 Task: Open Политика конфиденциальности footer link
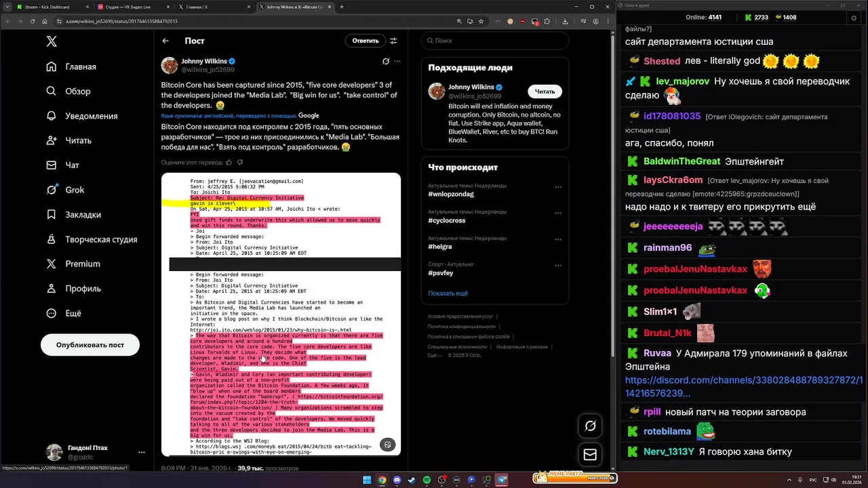(x=462, y=327)
